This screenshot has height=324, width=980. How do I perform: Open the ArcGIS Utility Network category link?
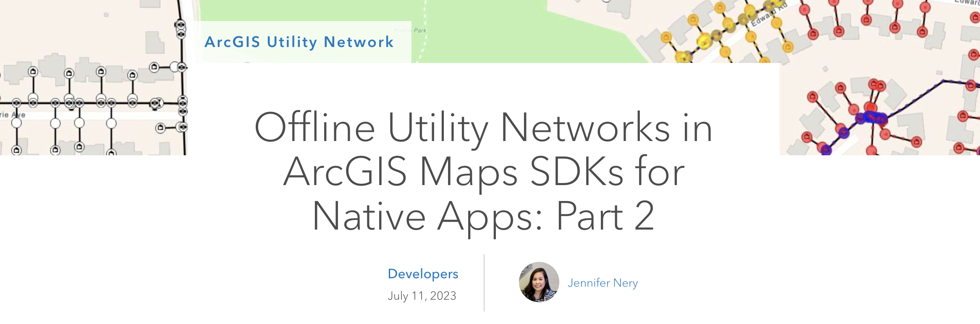(299, 42)
